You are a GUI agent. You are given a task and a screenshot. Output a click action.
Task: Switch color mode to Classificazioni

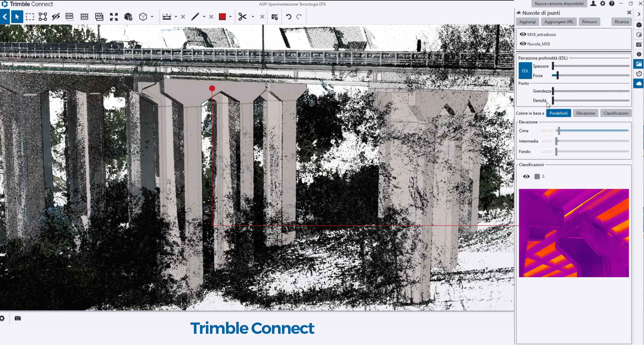tap(616, 113)
